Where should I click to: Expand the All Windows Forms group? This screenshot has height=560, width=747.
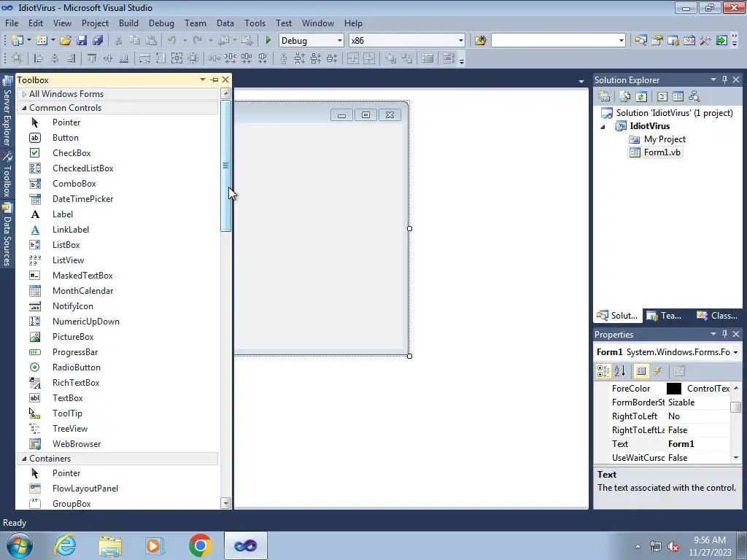click(24, 94)
